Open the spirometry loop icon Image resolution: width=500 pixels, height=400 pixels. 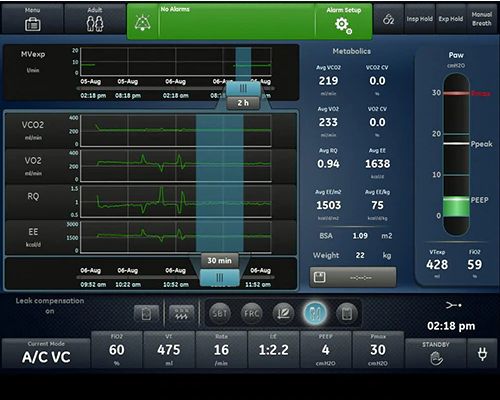tap(283, 313)
